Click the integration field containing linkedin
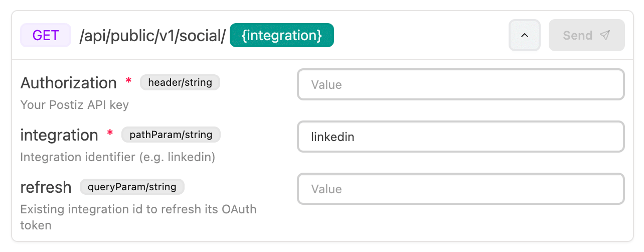 click(x=460, y=137)
